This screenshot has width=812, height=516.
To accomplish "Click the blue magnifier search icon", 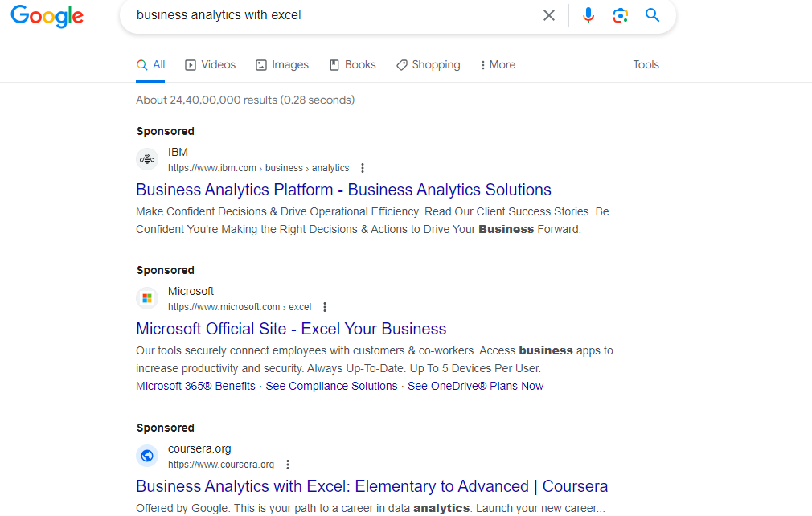I will pyautogui.click(x=653, y=15).
